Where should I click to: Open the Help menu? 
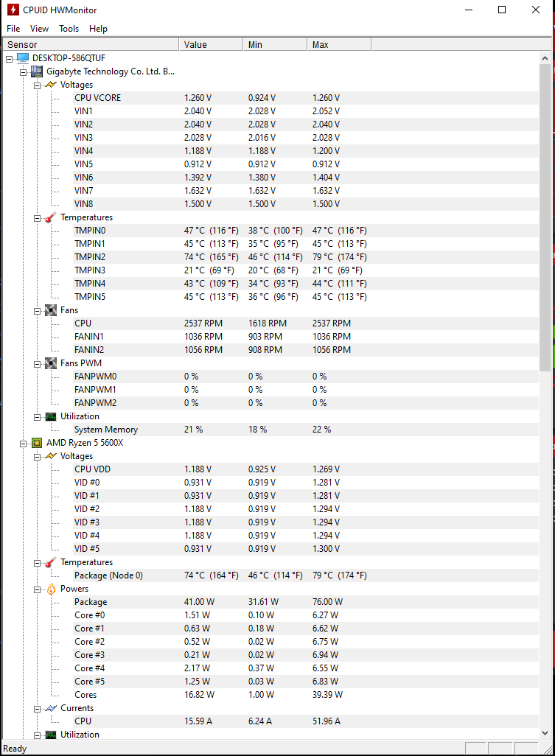pos(98,29)
